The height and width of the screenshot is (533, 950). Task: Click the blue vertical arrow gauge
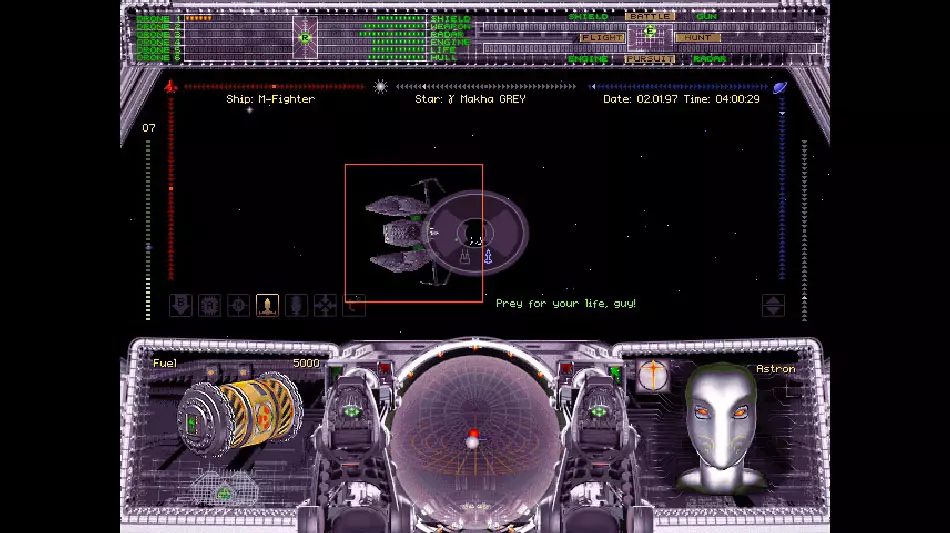782,188
